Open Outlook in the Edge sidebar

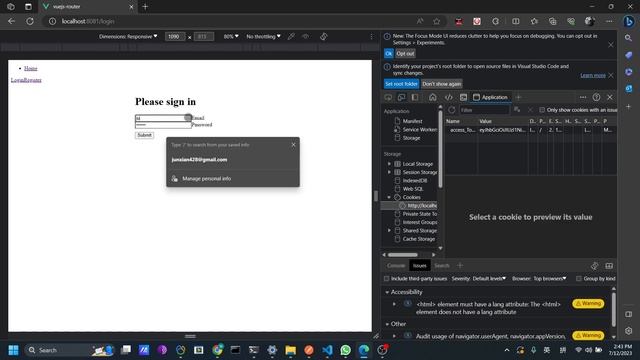[629, 89]
